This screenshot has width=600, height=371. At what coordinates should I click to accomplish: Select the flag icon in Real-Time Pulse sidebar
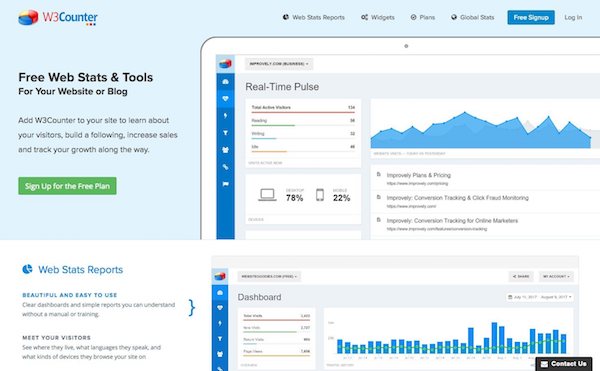[x=225, y=184]
